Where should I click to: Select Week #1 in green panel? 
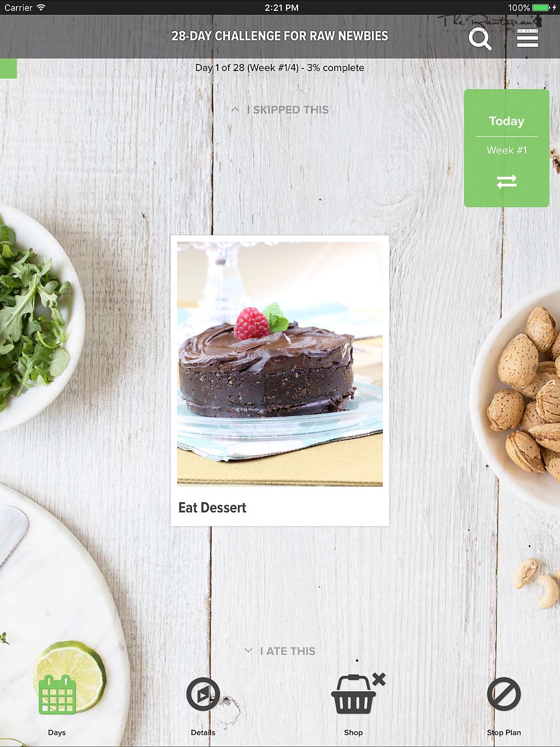506,150
